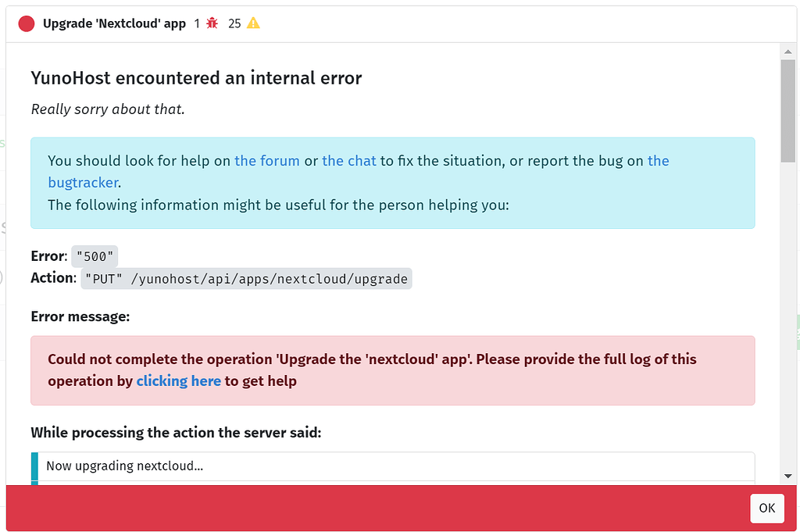The image size is (800, 532).
Task: Follow the "clicking here" full log link
Action: [179, 381]
